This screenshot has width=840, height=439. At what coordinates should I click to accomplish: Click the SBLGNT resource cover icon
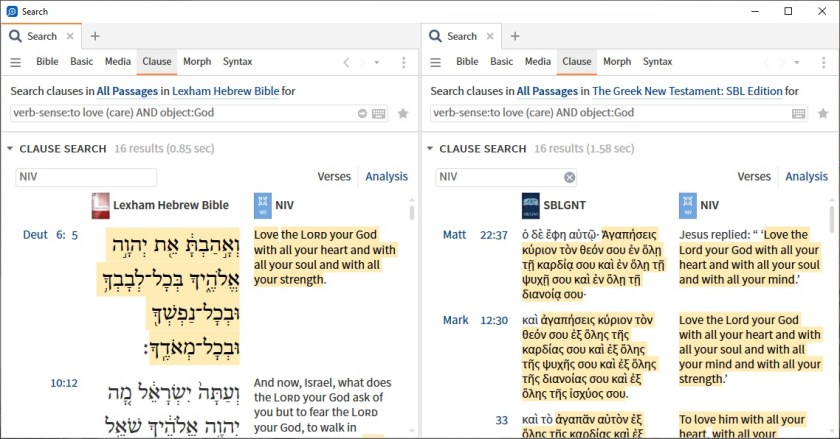[x=530, y=206]
